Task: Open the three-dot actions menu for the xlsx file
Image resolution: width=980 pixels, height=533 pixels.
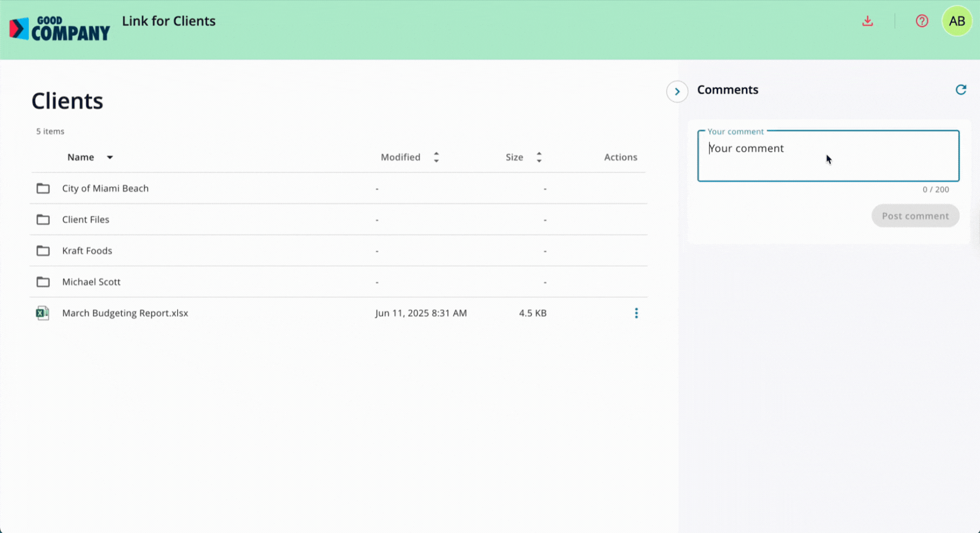Action: 636,313
